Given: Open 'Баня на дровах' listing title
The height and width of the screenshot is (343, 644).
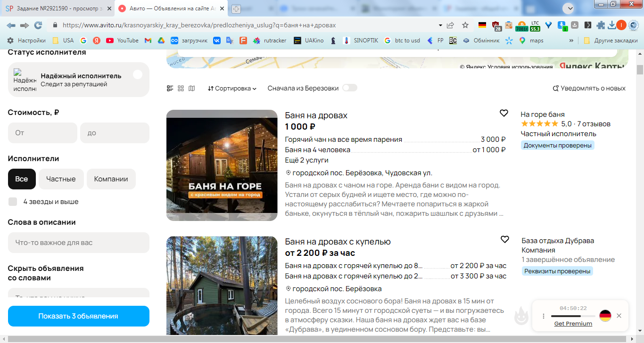Looking at the screenshot, I should point(316,115).
